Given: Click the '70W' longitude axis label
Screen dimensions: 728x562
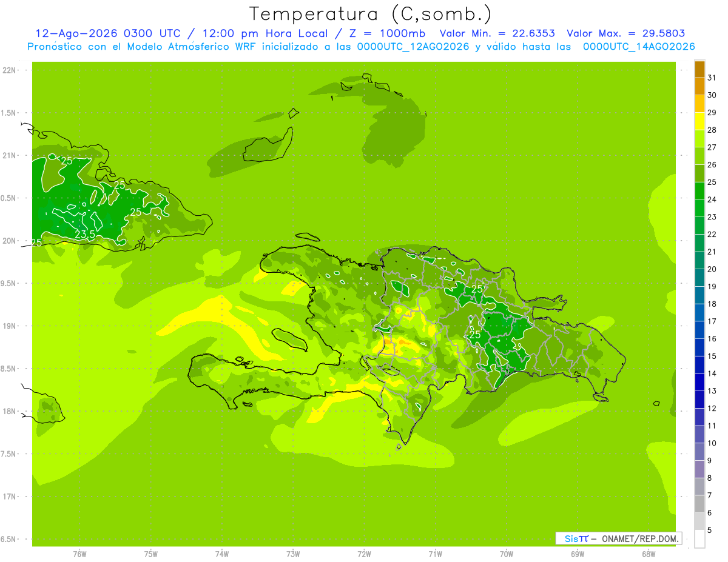Looking at the screenshot, I should click(x=507, y=554).
